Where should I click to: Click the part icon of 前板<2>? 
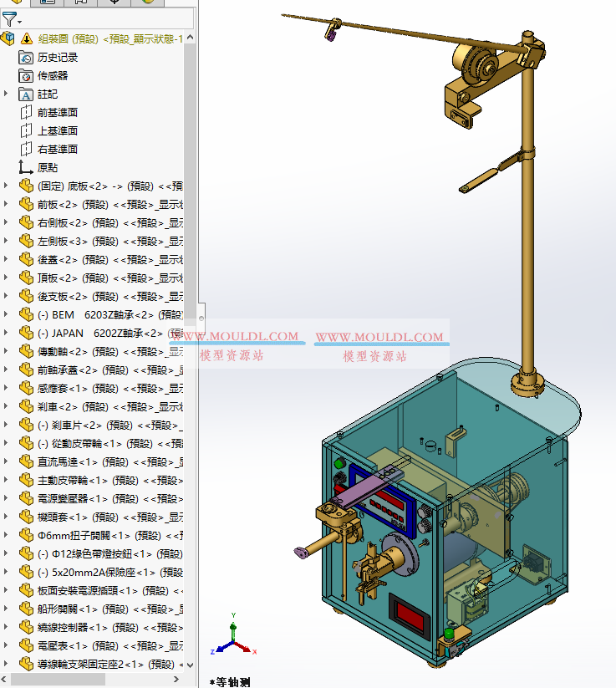tap(26, 205)
